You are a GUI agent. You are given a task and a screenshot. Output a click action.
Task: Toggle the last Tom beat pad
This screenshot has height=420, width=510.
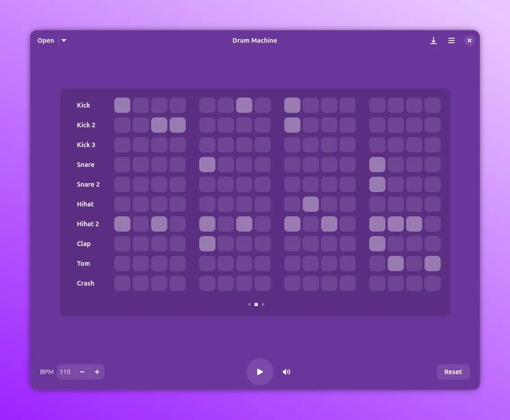(x=433, y=264)
